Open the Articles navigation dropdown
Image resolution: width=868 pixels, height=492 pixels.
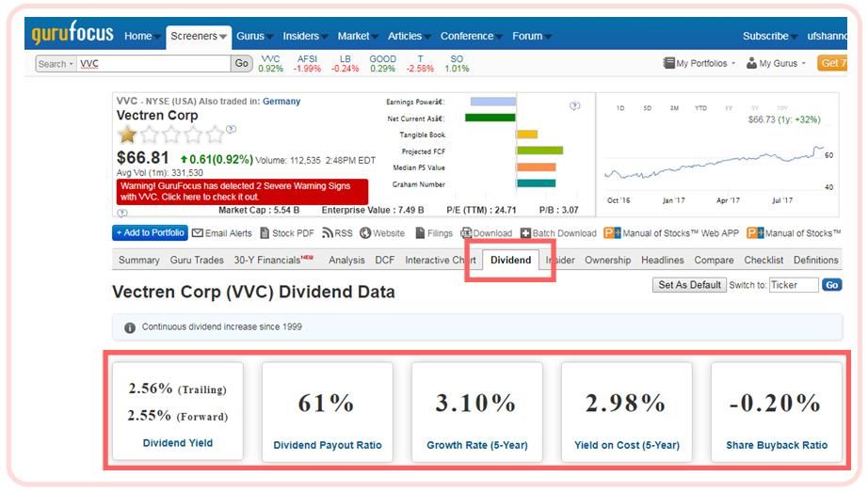click(410, 36)
